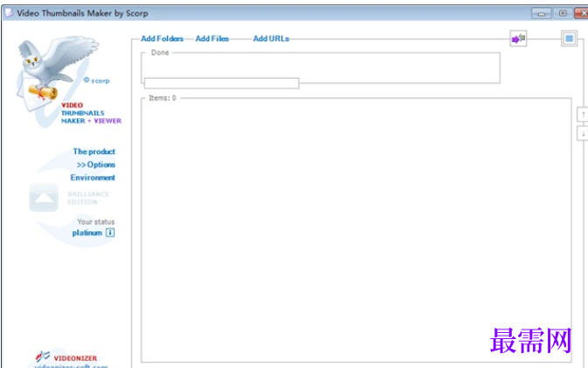Click the progress bar under Done
Image resolution: width=588 pixels, height=368 pixels.
pyautogui.click(x=221, y=83)
